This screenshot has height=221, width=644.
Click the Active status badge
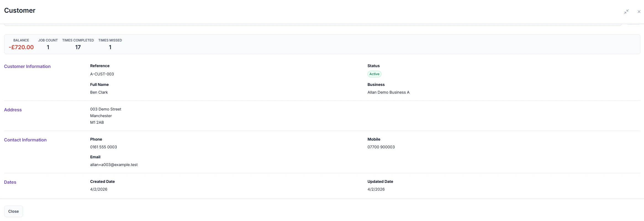374,74
